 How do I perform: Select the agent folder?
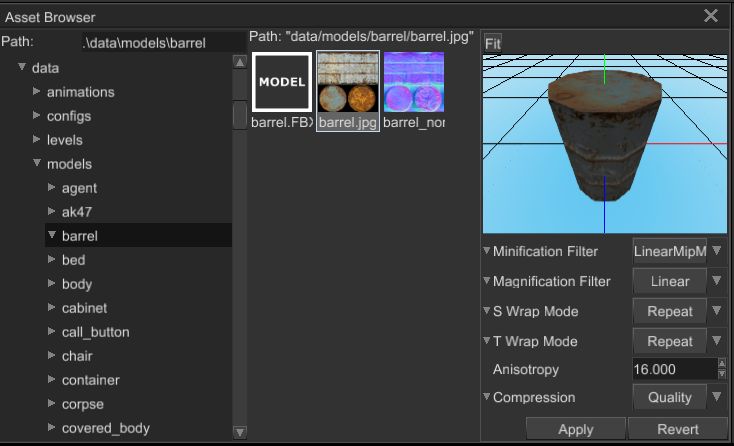tap(79, 188)
